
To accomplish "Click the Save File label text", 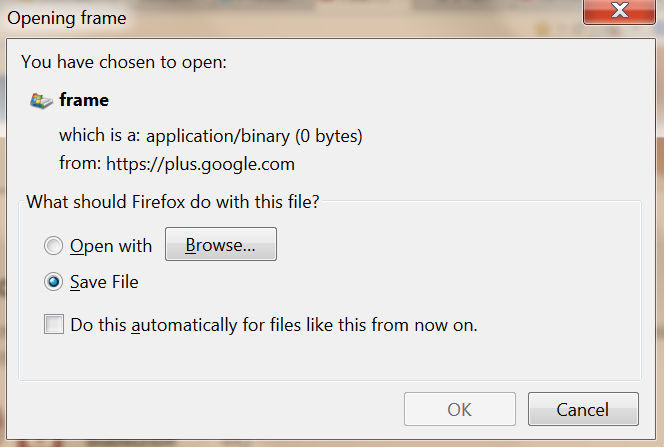I will pos(104,282).
